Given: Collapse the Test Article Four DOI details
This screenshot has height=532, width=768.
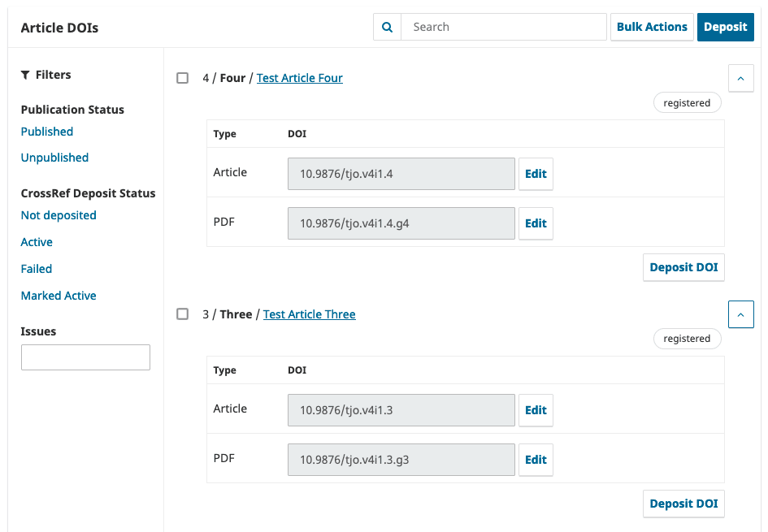Looking at the screenshot, I should click(740, 78).
